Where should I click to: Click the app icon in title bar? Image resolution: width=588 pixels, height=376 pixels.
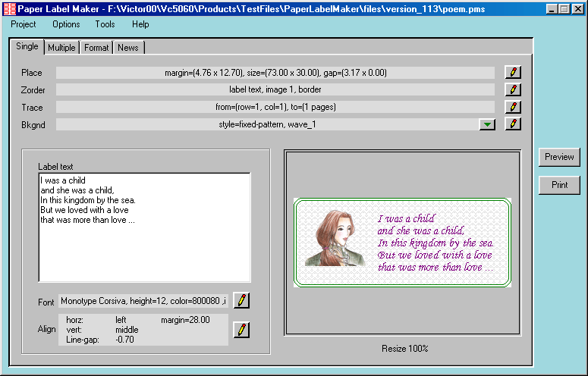tap(9, 9)
